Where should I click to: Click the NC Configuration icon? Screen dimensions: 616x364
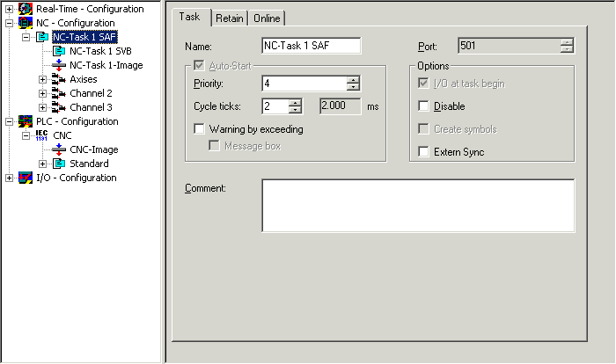point(26,23)
